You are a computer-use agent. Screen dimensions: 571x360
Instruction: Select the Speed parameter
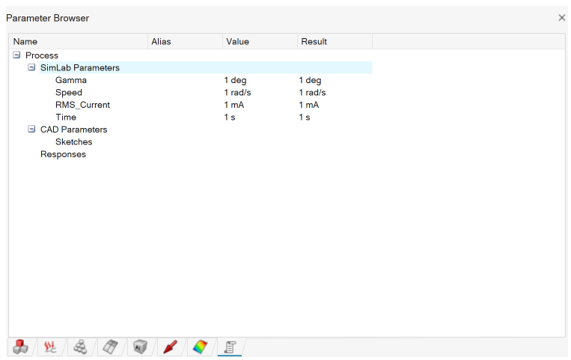click(68, 92)
